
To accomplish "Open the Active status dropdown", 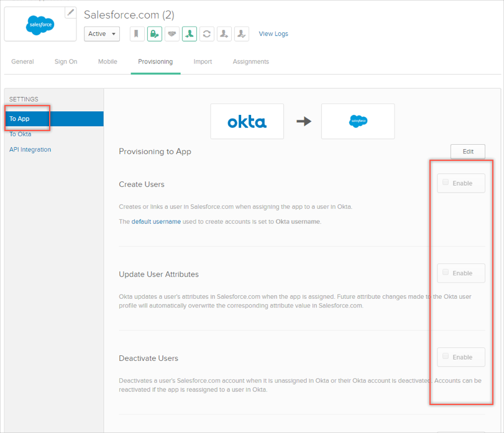I will pyautogui.click(x=102, y=34).
